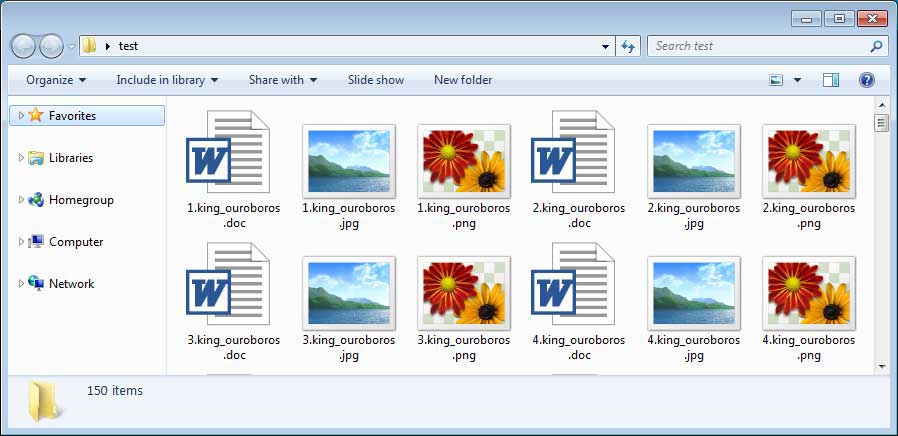
Task: Click the '2.king_ouroboros.jpg' file name
Action: 694,215
